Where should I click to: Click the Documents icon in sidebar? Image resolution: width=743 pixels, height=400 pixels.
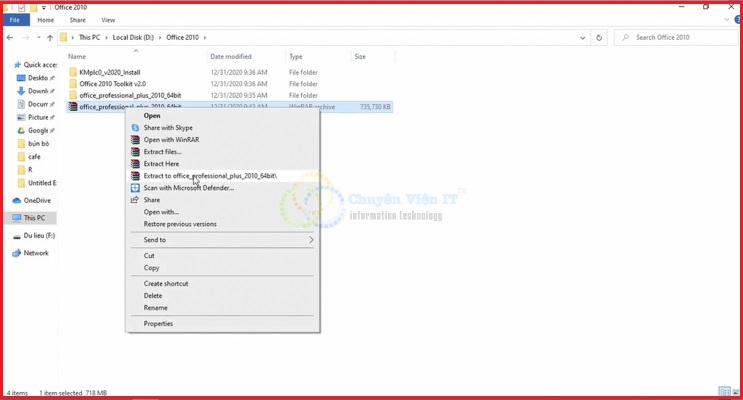21,104
